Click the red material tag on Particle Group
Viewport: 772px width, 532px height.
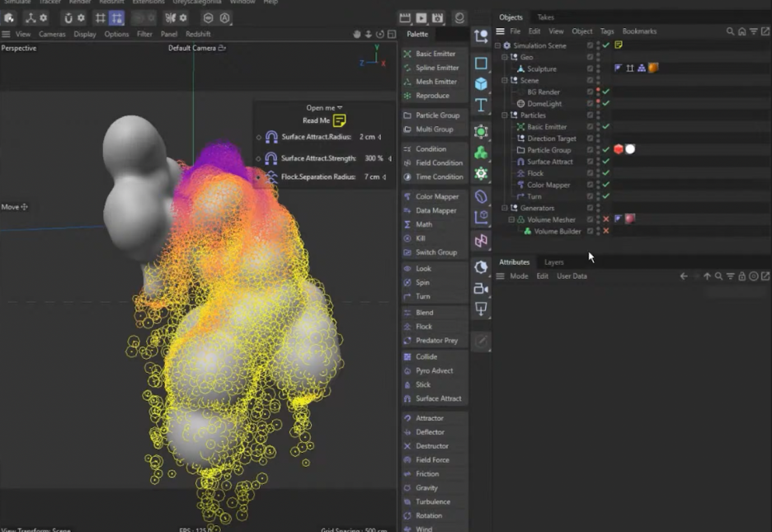click(x=619, y=149)
